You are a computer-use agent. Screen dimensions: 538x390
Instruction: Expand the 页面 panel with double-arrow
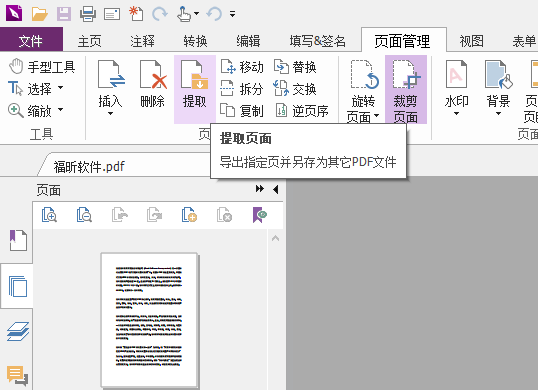260,189
